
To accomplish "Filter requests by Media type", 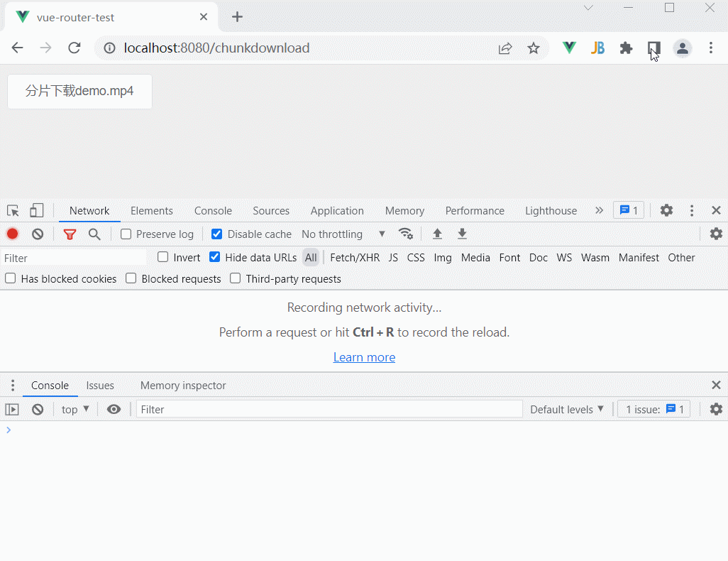I will point(475,258).
